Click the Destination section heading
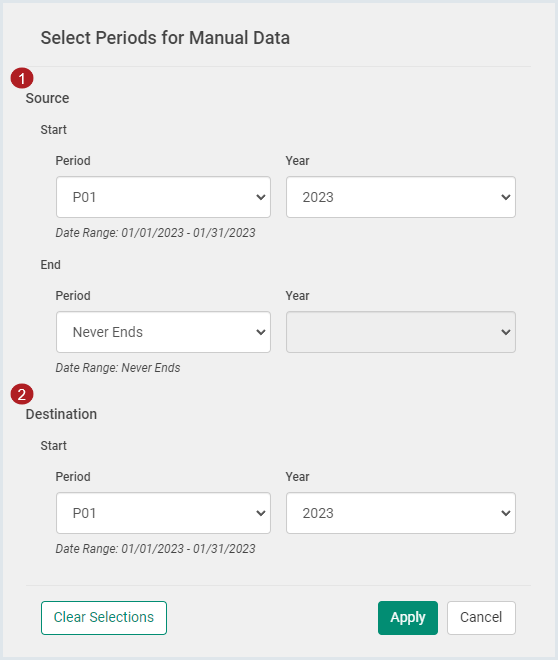558x660 pixels. pyautogui.click(x=61, y=414)
